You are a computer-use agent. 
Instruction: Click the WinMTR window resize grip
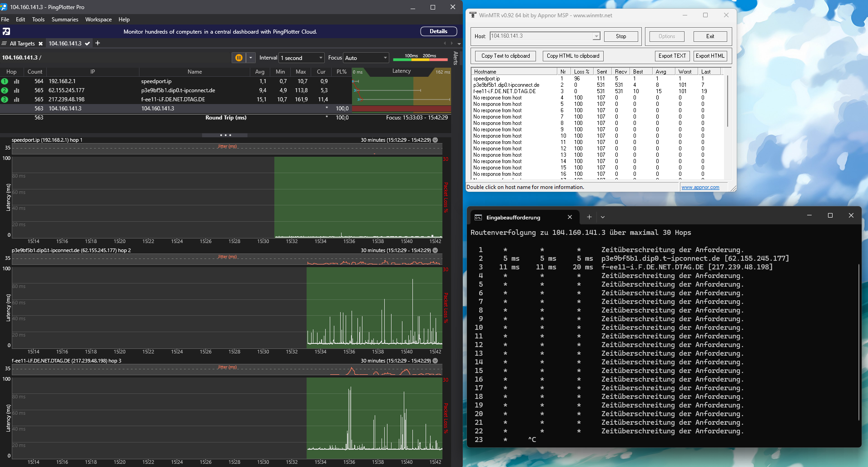pyautogui.click(x=733, y=188)
